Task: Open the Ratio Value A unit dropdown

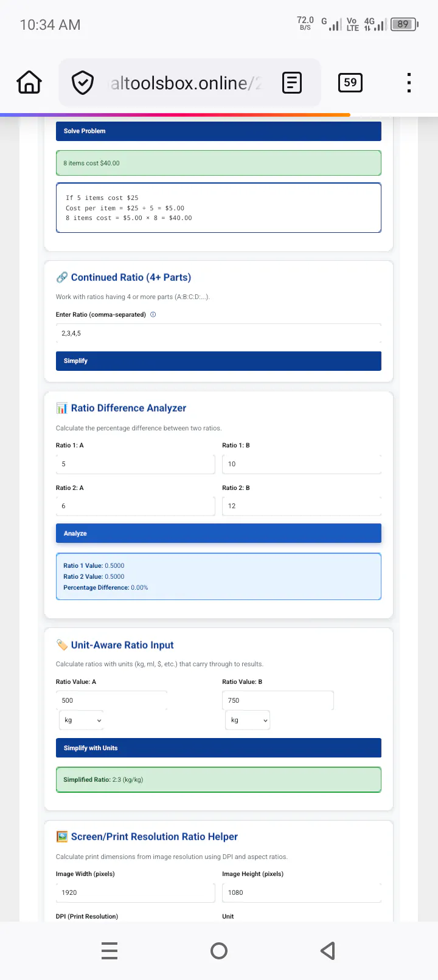Action: tap(81, 720)
